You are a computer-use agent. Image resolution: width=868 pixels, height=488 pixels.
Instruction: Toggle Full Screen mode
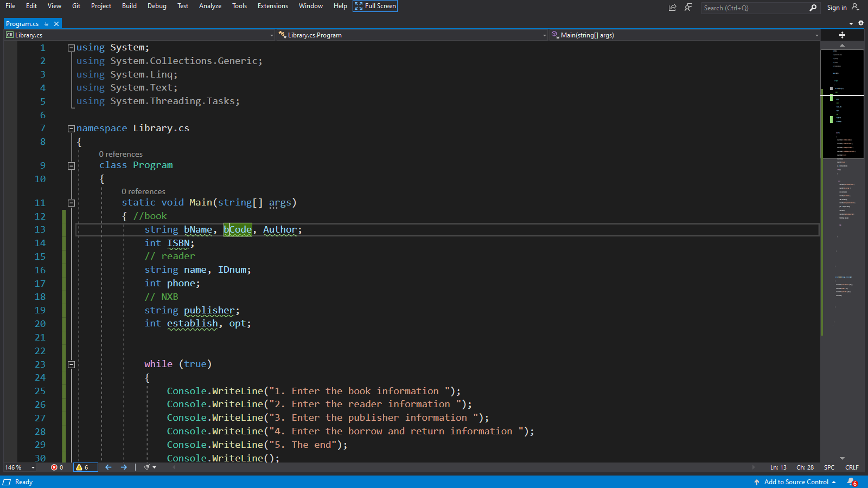375,6
